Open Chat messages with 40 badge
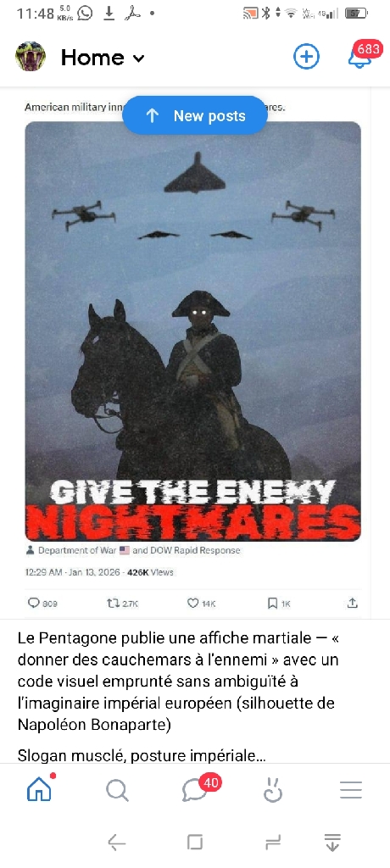Screen dimensions: 390x868 pyautogui.click(x=195, y=790)
